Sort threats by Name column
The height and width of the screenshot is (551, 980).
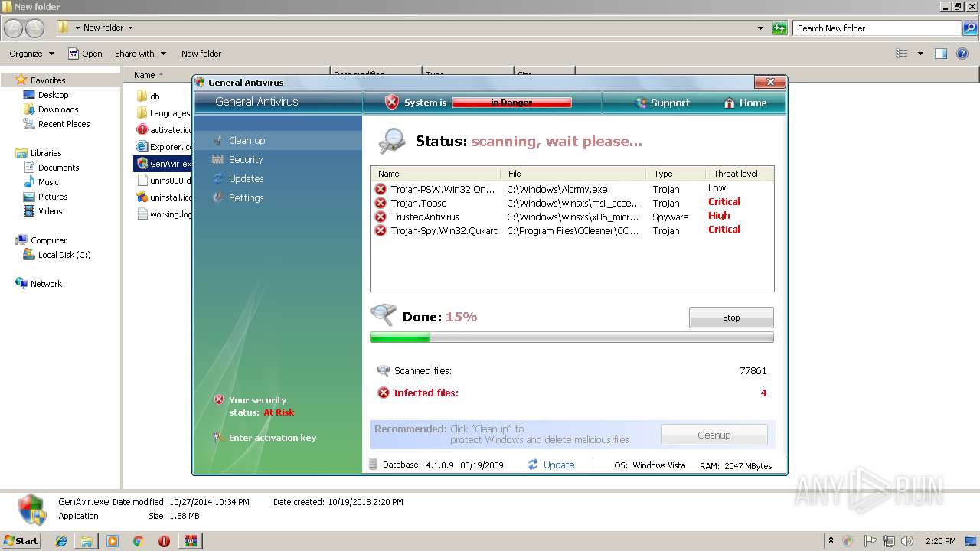[x=436, y=174]
